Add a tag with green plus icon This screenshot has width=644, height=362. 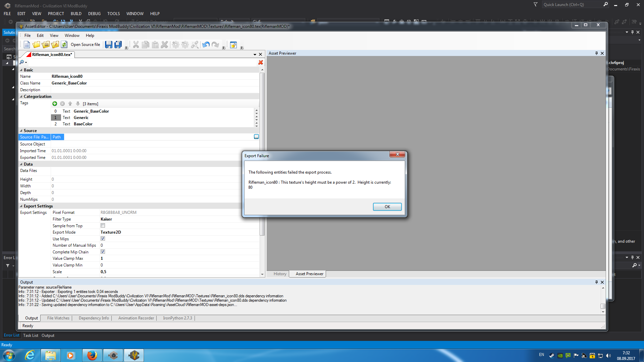[x=55, y=104]
